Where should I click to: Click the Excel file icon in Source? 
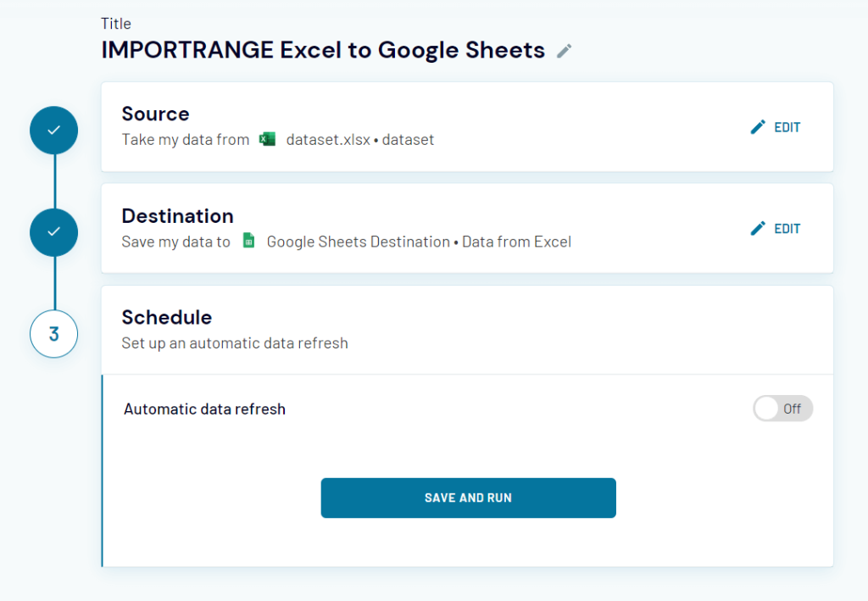click(267, 139)
